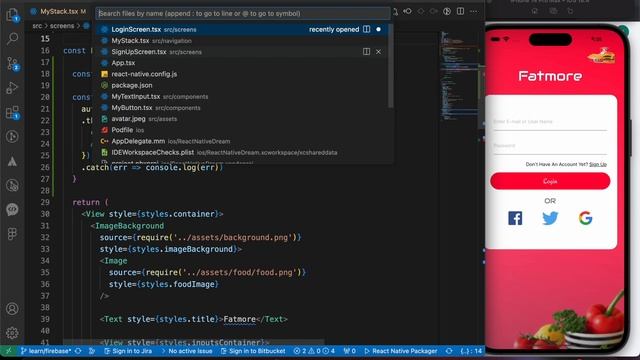Select Podfile in quick open list
640x360 pixels.
click(x=242, y=130)
